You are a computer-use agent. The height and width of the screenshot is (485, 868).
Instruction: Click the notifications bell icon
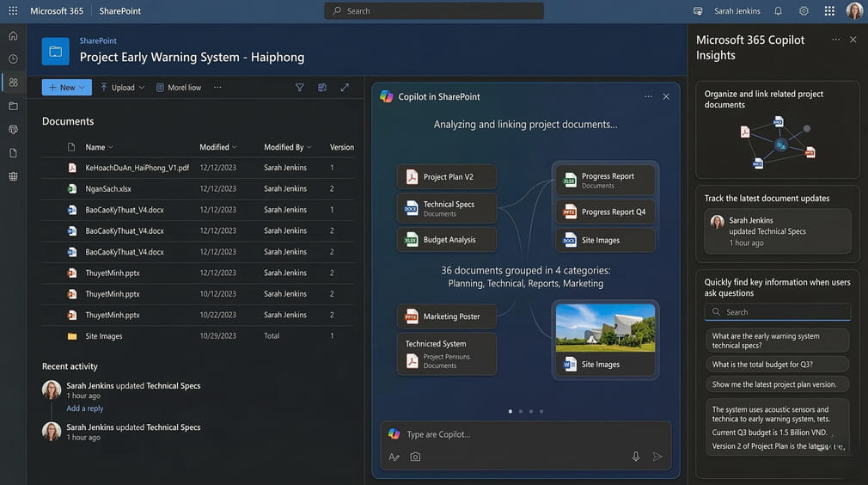click(778, 11)
